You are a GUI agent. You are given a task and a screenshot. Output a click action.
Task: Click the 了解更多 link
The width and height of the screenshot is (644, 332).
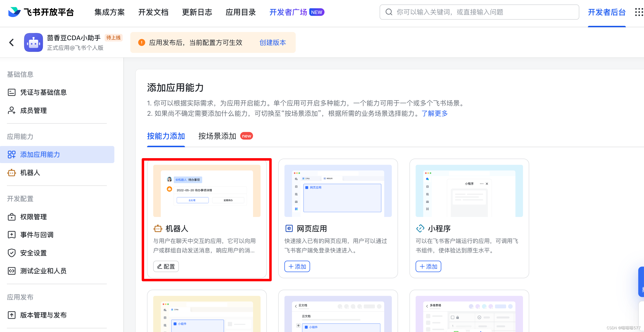(x=434, y=114)
